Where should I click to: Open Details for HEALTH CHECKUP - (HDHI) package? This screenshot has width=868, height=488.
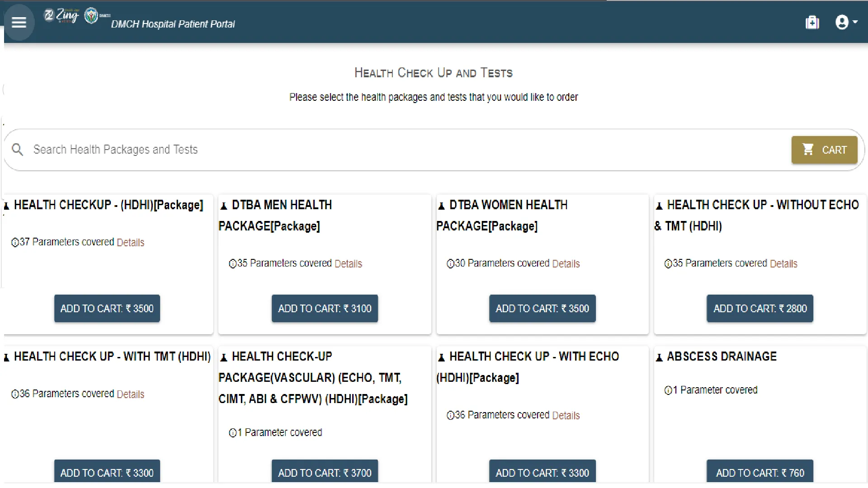[x=131, y=243]
